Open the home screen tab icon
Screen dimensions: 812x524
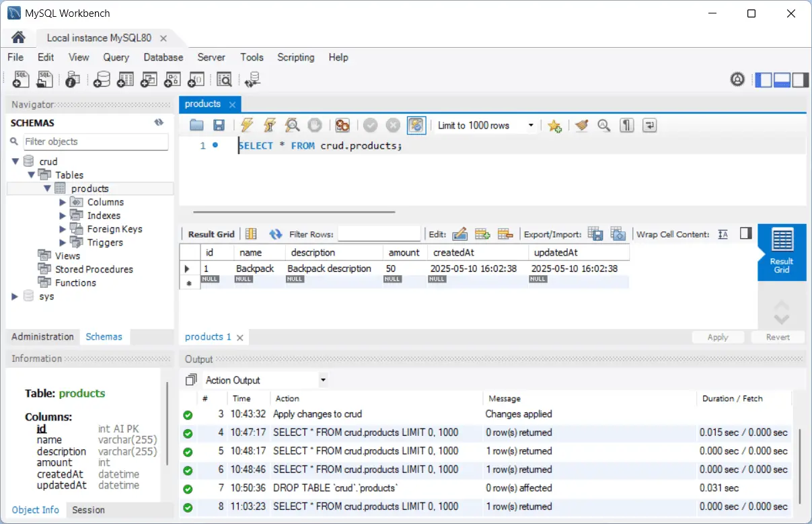click(18, 38)
